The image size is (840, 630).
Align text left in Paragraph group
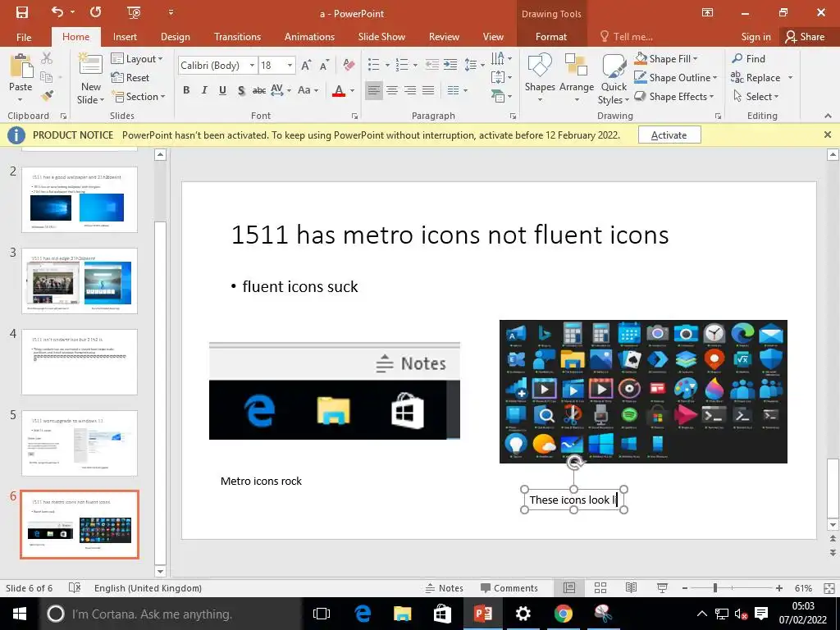point(374,90)
